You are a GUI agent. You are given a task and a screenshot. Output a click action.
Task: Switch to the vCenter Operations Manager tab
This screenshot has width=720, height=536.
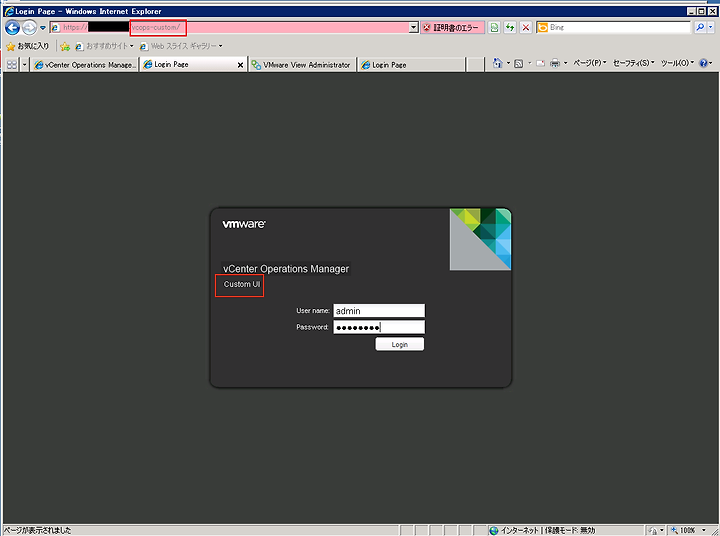tap(85, 65)
